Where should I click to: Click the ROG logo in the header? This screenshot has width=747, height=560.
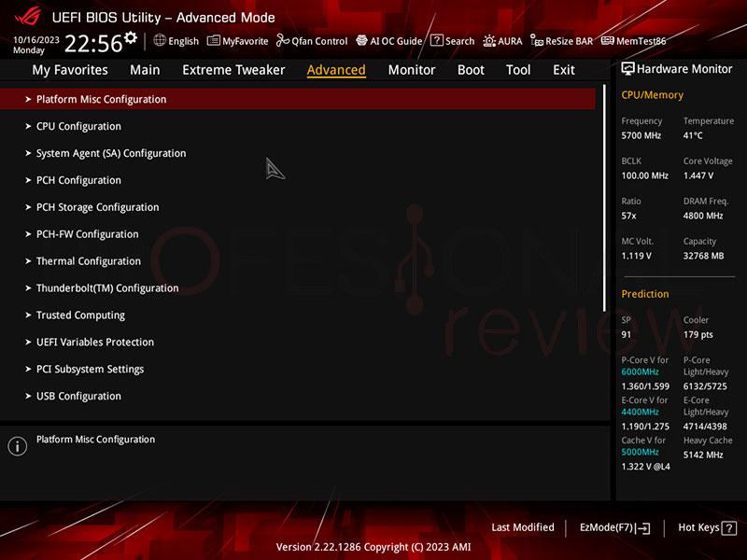(28, 17)
